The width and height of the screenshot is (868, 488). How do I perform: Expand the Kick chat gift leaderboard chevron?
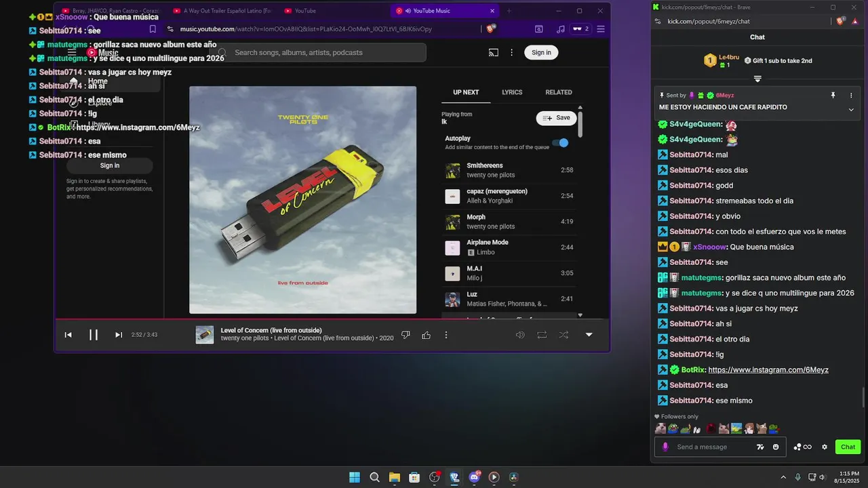pyautogui.click(x=757, y=79)
